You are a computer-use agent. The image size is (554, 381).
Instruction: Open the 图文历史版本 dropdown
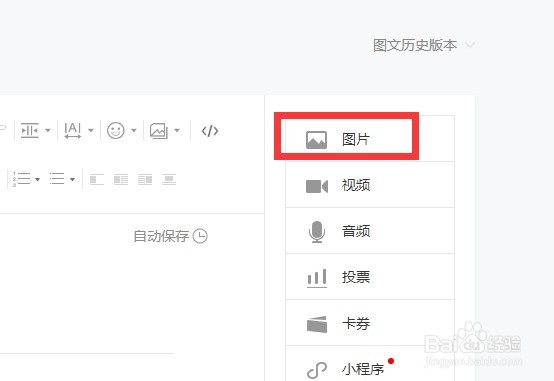pyautogui.click(x=424, y=45)
